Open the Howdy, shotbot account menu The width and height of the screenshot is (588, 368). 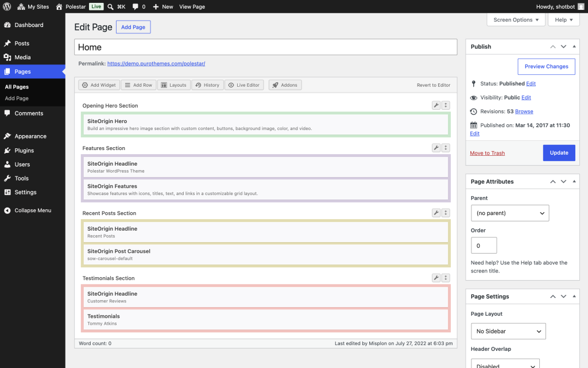pos(560,6)
